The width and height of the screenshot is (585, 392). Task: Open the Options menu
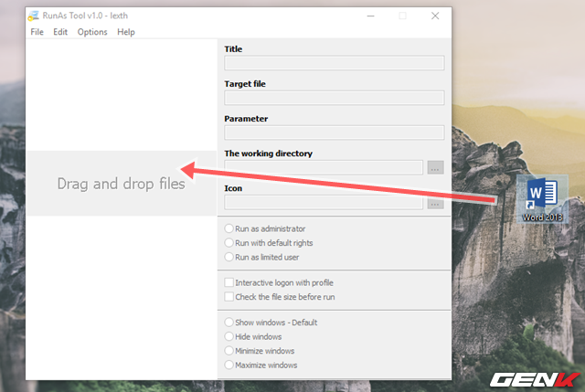[x=92, y=32]
